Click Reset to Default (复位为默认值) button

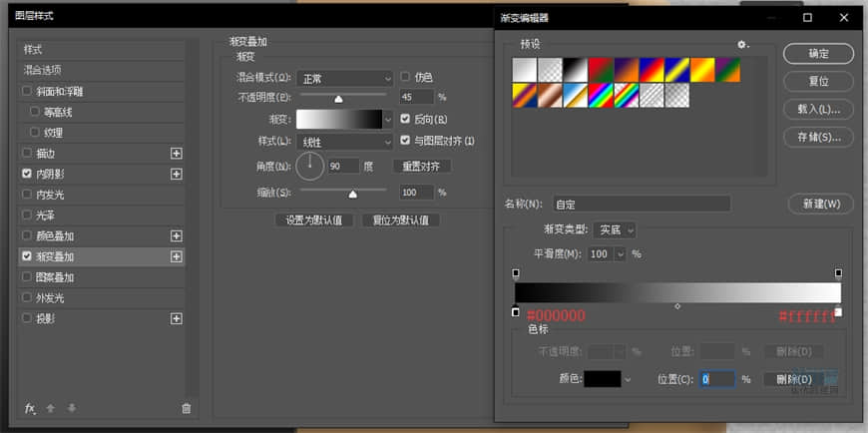401,219
